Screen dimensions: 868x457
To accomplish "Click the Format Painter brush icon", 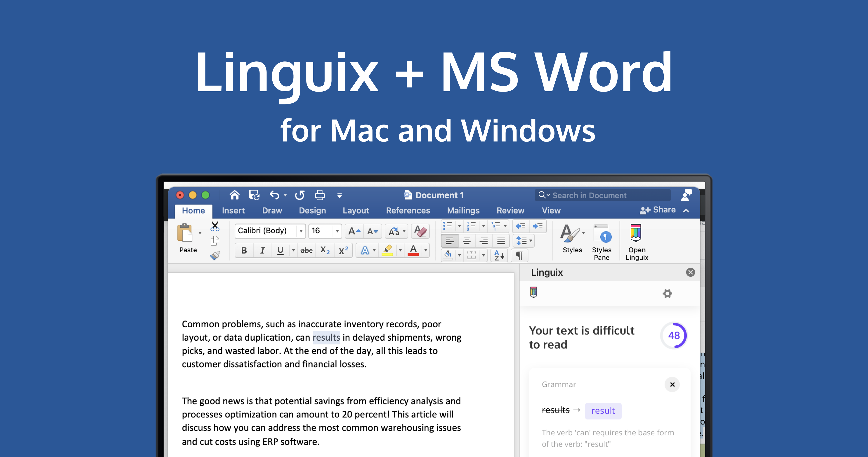I will (x=215, y=255).
